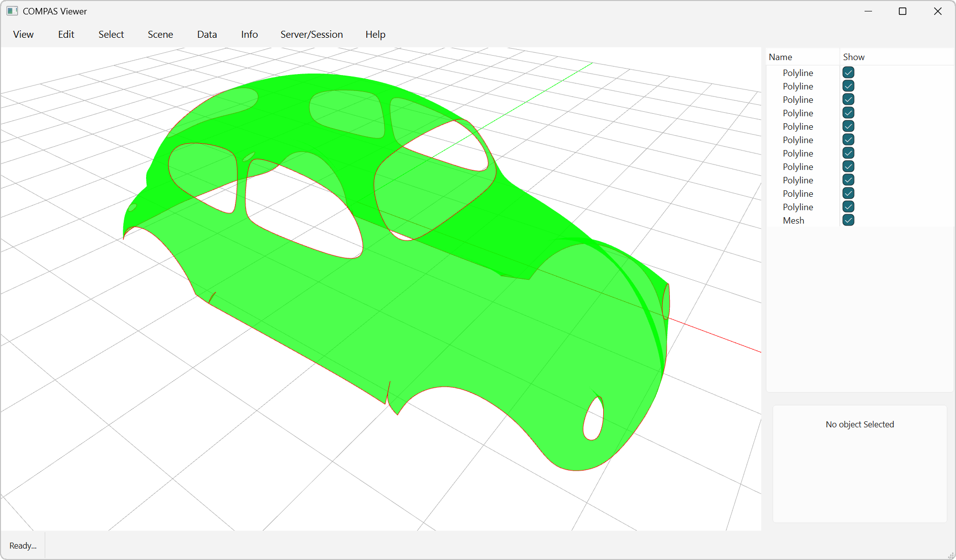Select the first Polyline item in the list

tap(797, 73)
